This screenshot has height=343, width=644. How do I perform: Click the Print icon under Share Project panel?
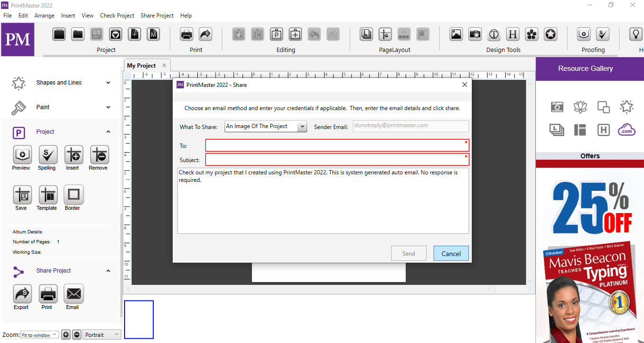47,294
